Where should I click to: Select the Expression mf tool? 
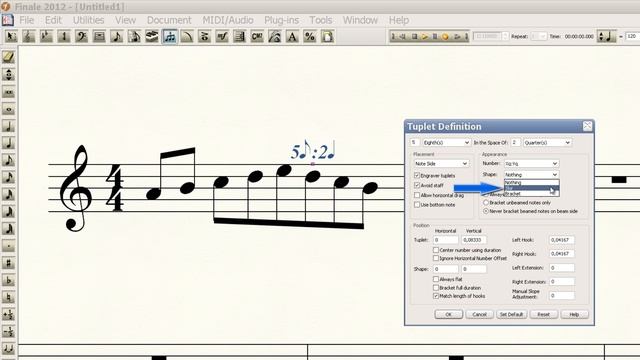tap(222, 37)
